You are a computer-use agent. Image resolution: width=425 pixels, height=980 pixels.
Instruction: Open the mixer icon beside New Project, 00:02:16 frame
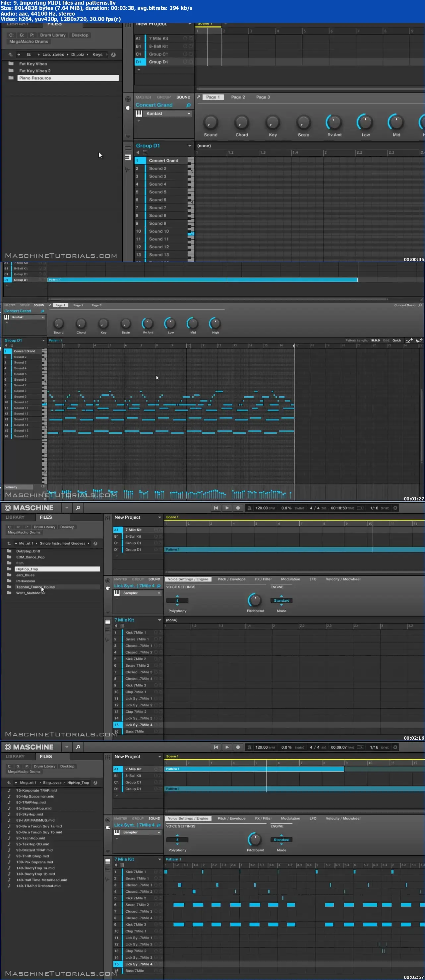[x=108, y=517]
